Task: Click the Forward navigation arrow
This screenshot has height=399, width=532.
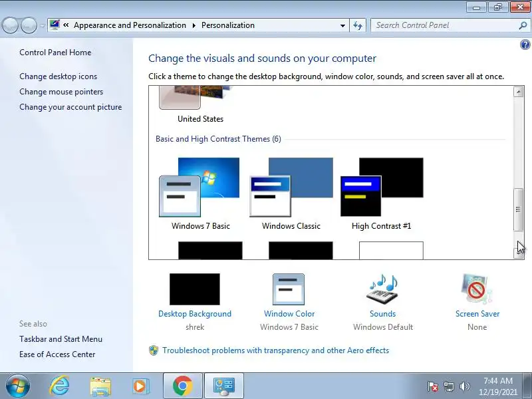Action: click(x=29, y=25)
